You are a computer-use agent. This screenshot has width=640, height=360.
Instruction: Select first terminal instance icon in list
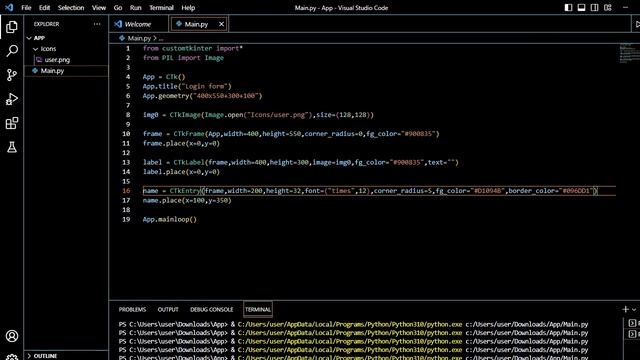click(632, 323)
